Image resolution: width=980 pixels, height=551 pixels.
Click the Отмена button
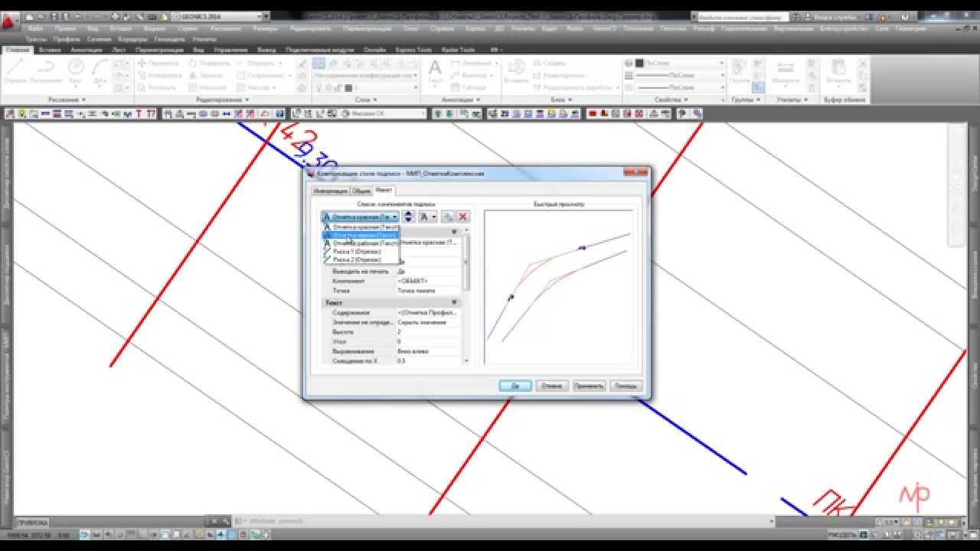coord(551,386)
